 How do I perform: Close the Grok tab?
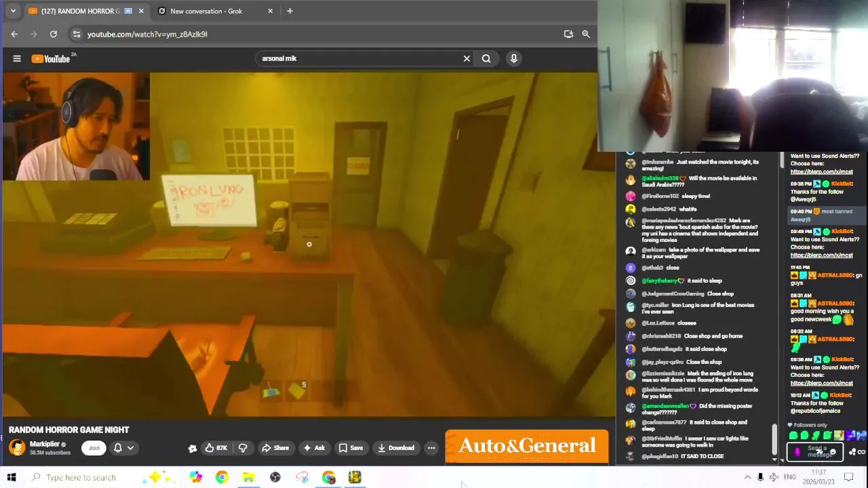pyautogui.click(x=271, y=11)
